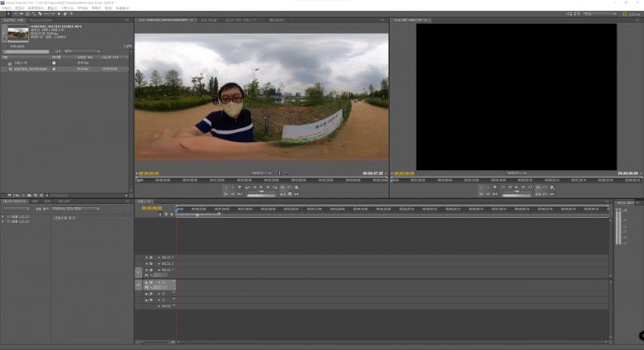This screenshot has height=350, width=644.
Task: Step forward one frame in Source monitor
Action: (268, 187)
